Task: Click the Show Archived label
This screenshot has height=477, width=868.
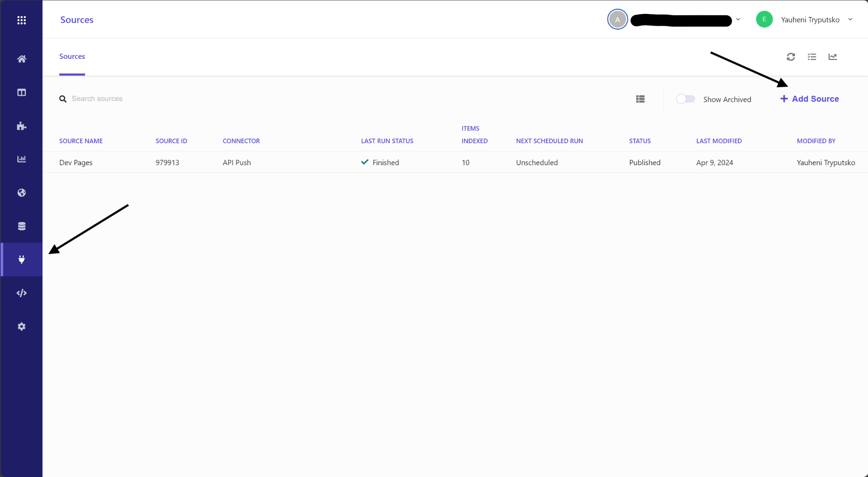Action: pyautogui.click(x=727, y=100)
